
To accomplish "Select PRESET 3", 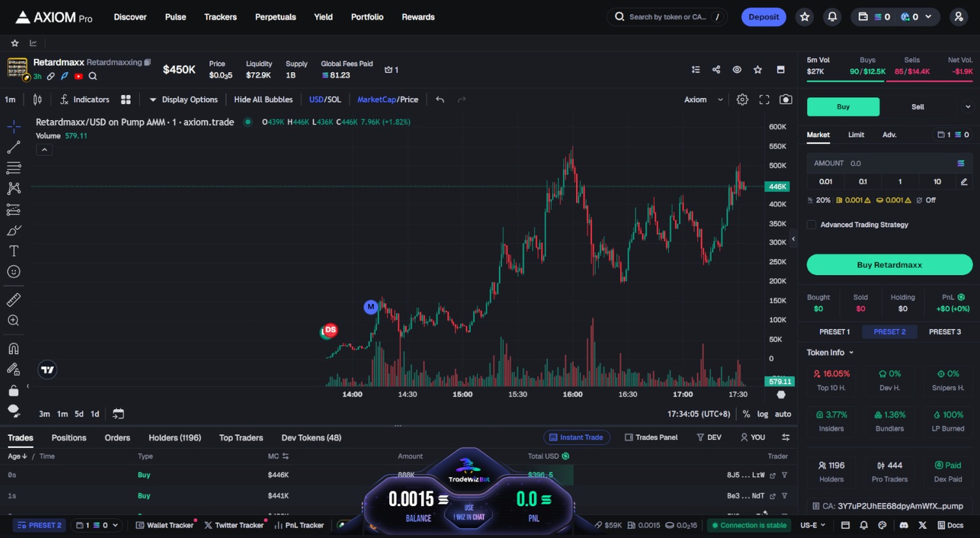I will tap(945, 332).
